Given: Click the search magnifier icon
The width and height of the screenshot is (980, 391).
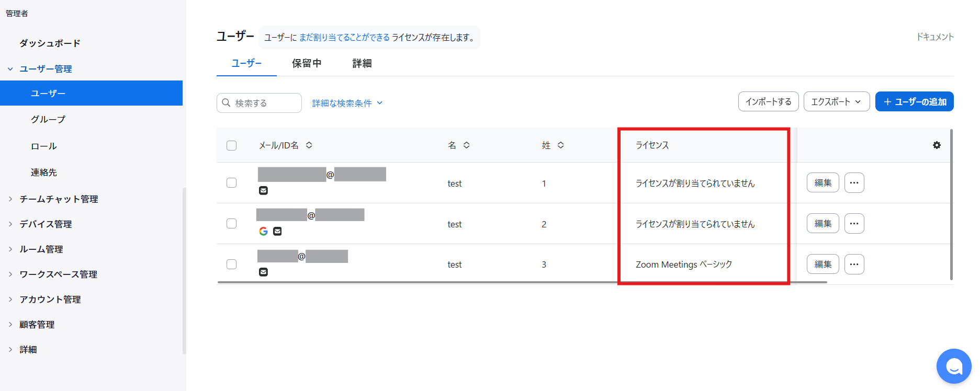Looking at the screenshot, I should coord(226,103).
